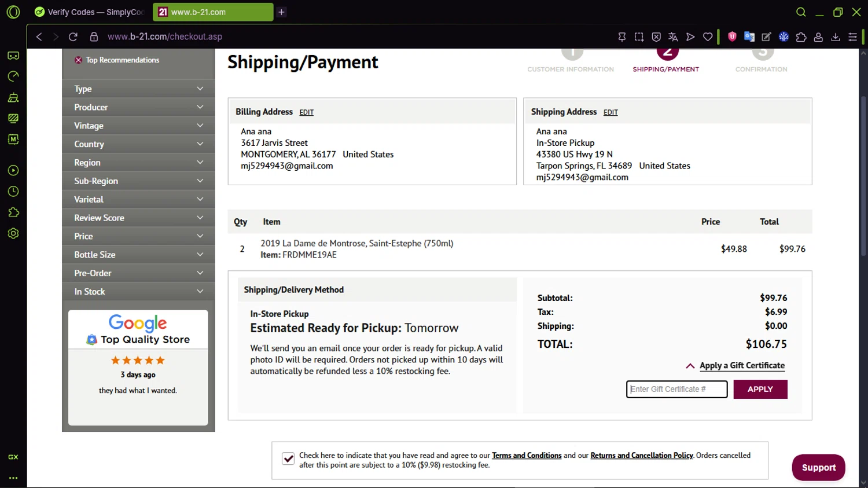Screen dimensions: 868x488
Task: Open translate icon in address bar
Action: tap(673, 36)
